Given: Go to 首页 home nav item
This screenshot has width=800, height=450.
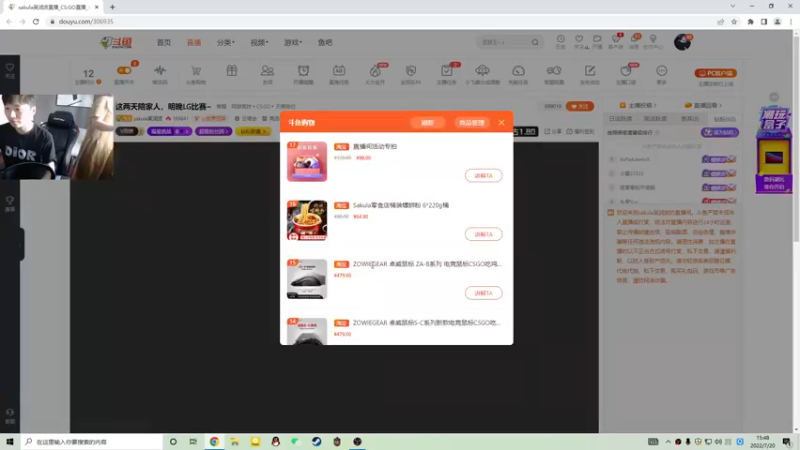Looking at the screenshot, I should 164,42.
